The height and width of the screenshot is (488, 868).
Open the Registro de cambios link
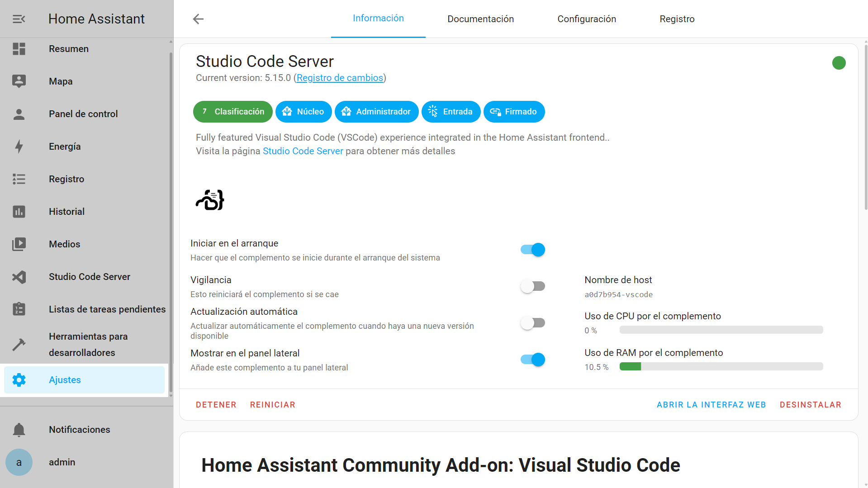[x=339, y=78]
